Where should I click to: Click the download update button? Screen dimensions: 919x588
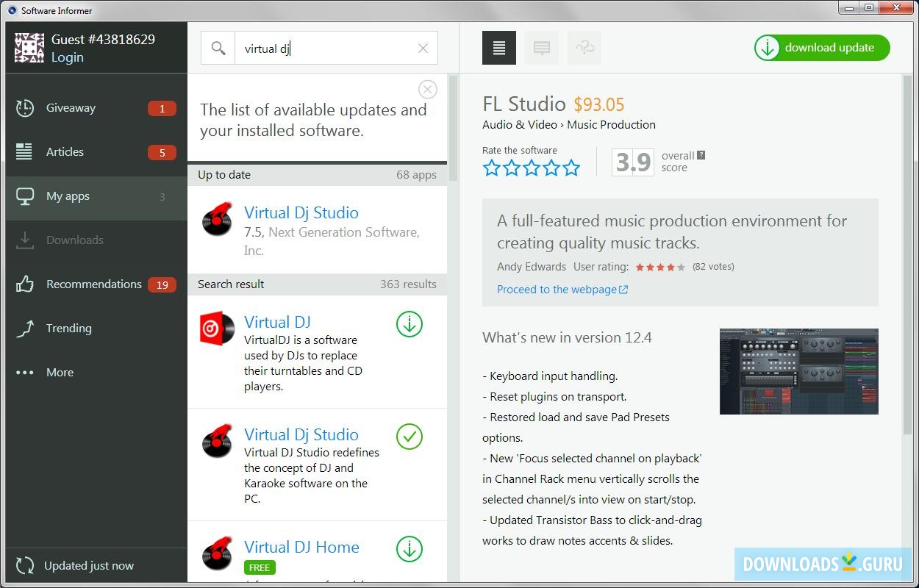pyautogui.click(x=822, y=48)
